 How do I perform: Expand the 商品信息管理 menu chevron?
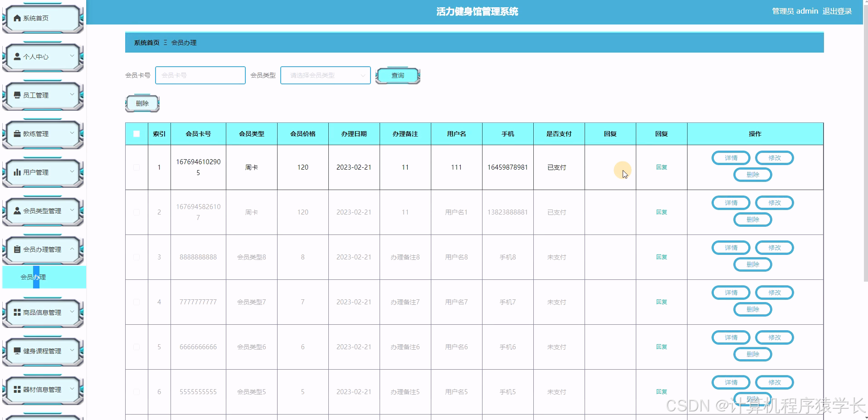[72, 312]
